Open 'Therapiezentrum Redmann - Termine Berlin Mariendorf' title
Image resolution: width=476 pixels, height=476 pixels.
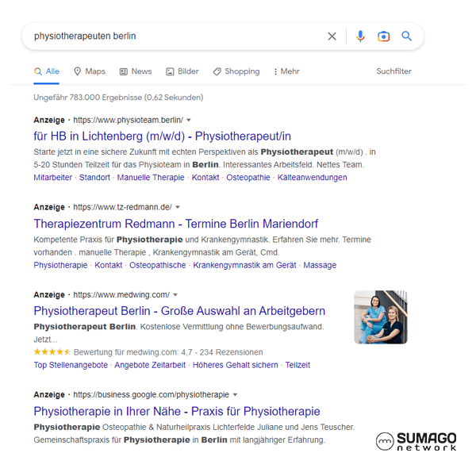click(x=176, y=224)
